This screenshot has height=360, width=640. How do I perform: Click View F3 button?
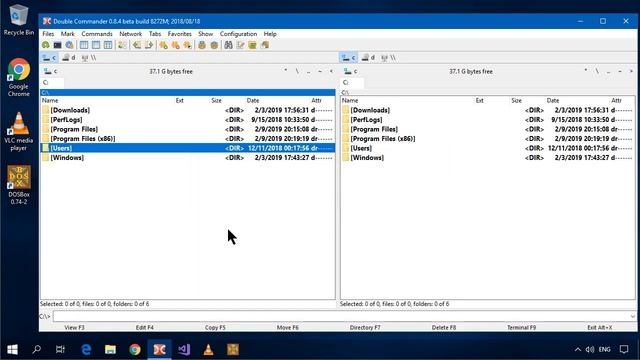coord(74,327)
